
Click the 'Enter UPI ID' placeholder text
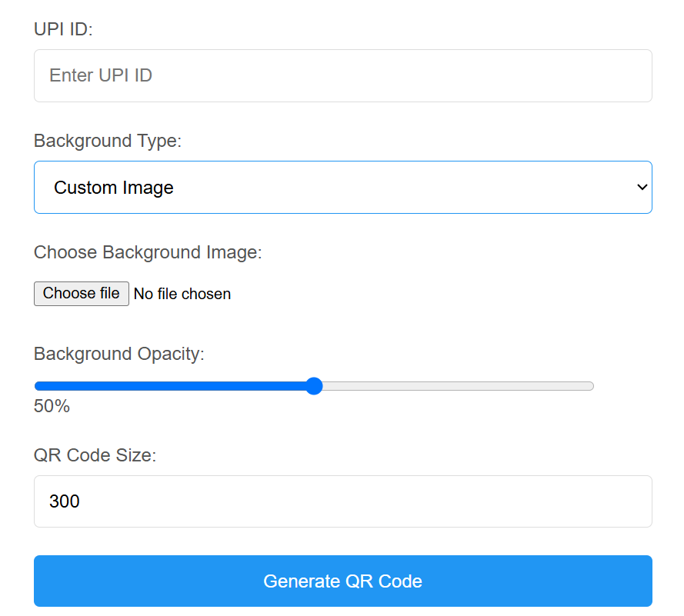[x=101, y=75]
